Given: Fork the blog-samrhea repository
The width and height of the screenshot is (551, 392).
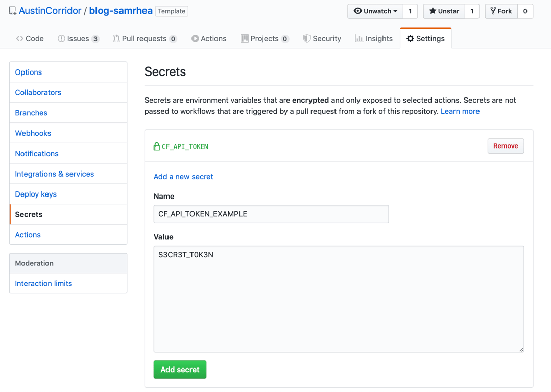Looking at the screenshot, I should (501, 11).
